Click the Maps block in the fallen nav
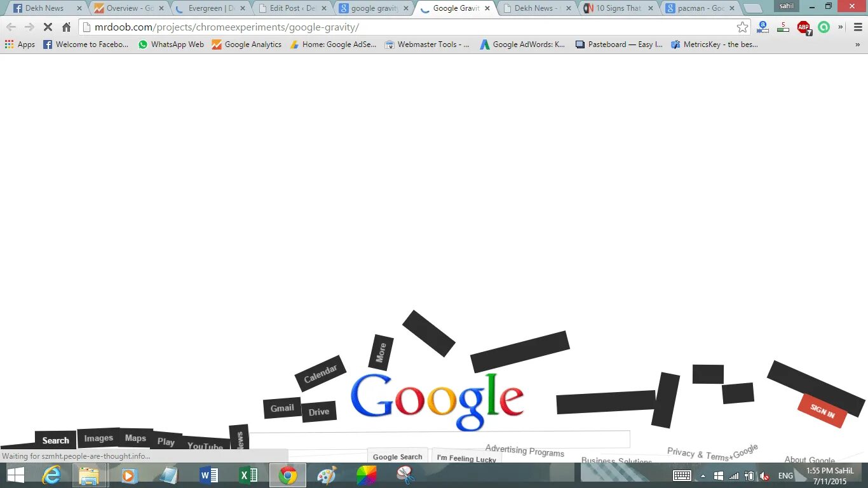The height and width of the screenshot is (488, 868). click(135, 438)
